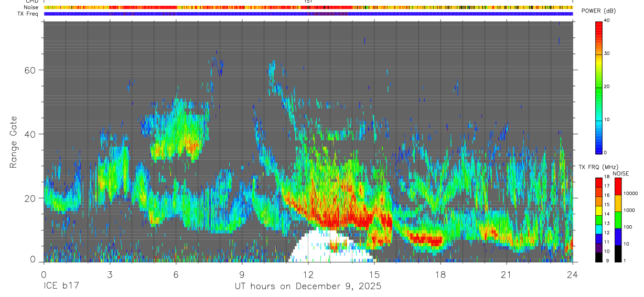Pick the red swatch in the NOISE legend

coord(618,186)
